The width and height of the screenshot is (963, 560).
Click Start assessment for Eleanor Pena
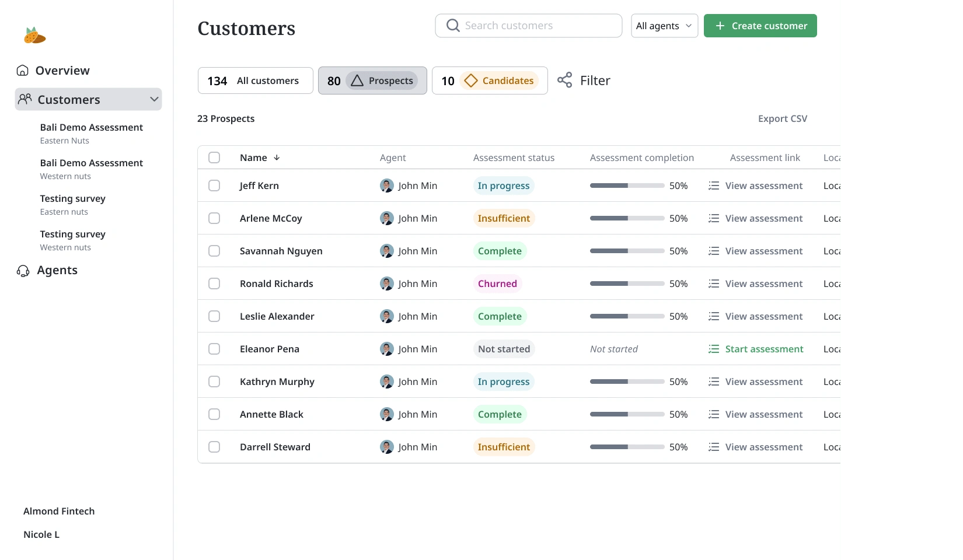[x=764, y=349]
